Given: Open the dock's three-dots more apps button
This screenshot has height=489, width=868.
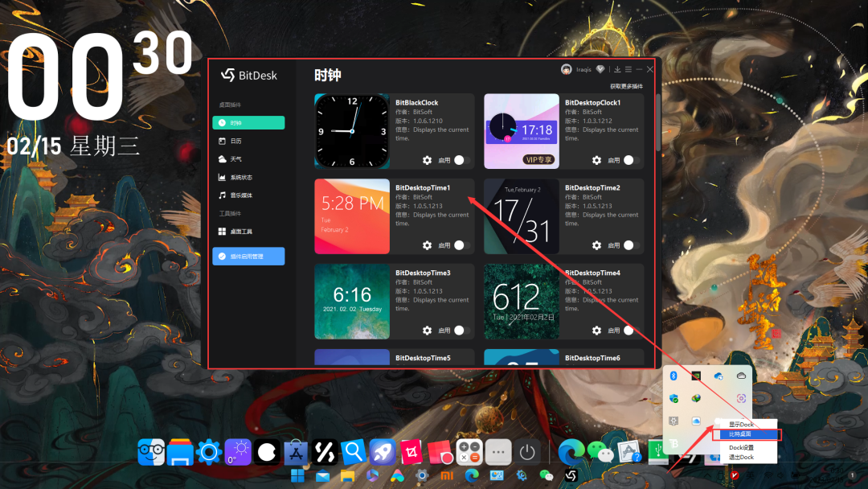Looking at the screenshot, I should click(x=498, y=452).
